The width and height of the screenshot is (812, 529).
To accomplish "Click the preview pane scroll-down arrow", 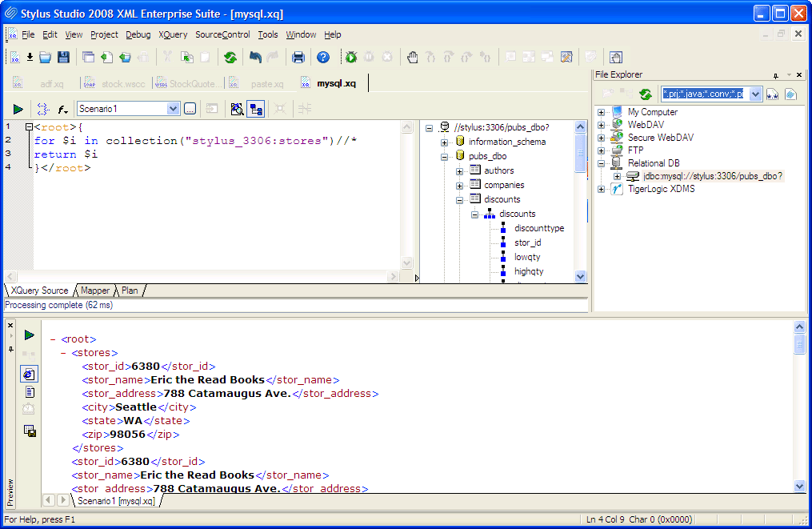I will point(799,486).
